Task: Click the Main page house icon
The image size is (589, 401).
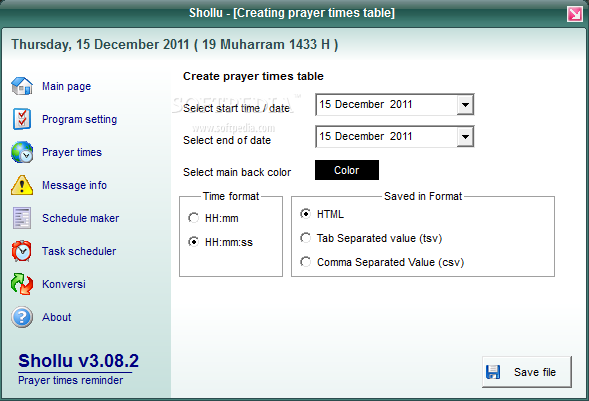Action: tap(22, 86)
